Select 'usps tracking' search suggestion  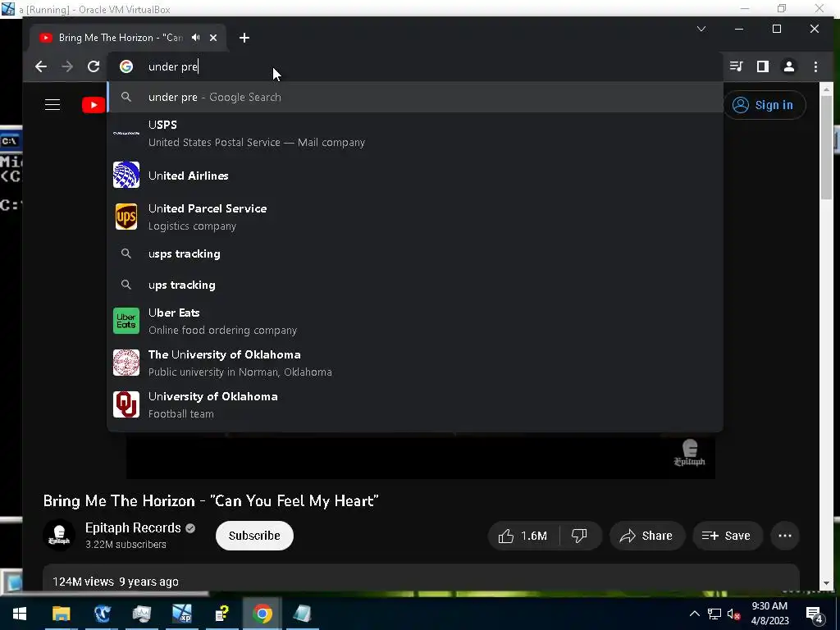pyautogui.click(x=415, y=253)
